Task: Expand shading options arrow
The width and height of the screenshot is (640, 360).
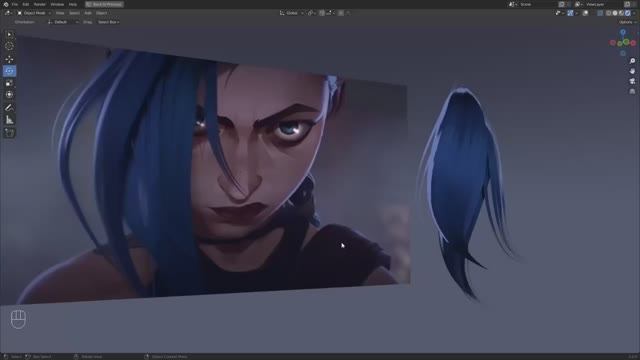Action: 634,13
